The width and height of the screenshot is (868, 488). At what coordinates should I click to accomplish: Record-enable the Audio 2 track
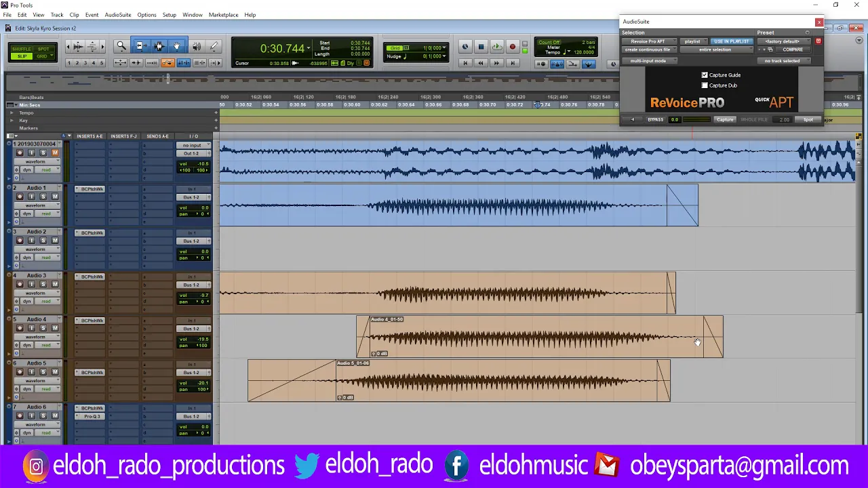[20, 241]
